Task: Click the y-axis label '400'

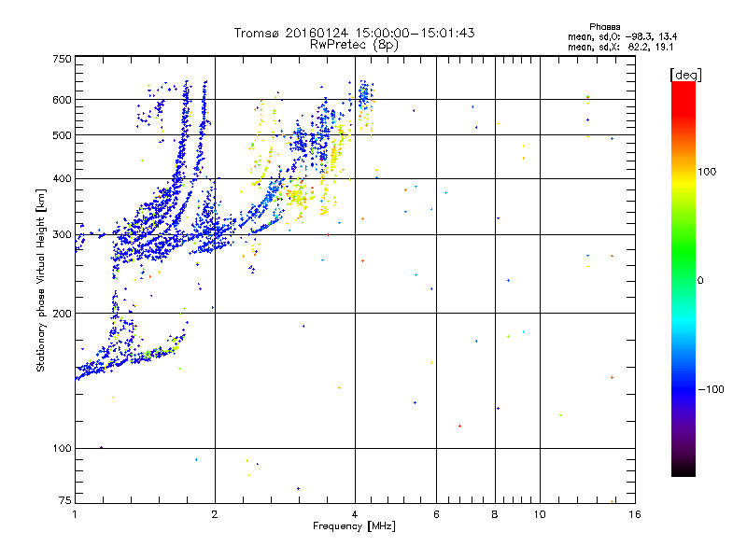Action: coord(62,178)
